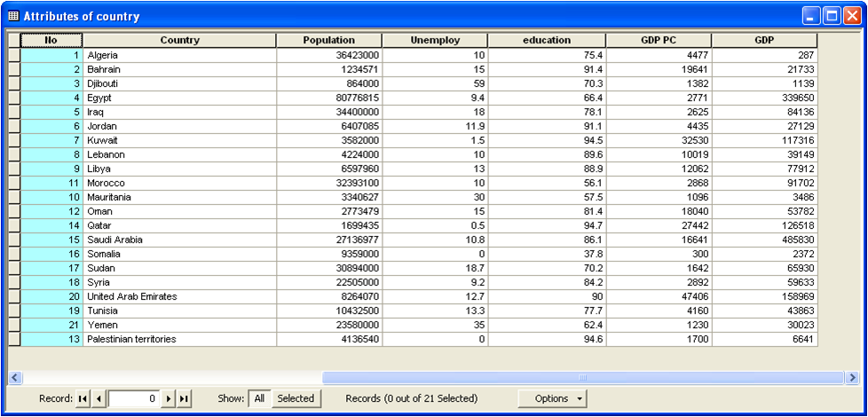Click the horizontal scrollbar thumb
Viewport: 868px width, 417px height.
pyautogui.click(x=583, y=378)
